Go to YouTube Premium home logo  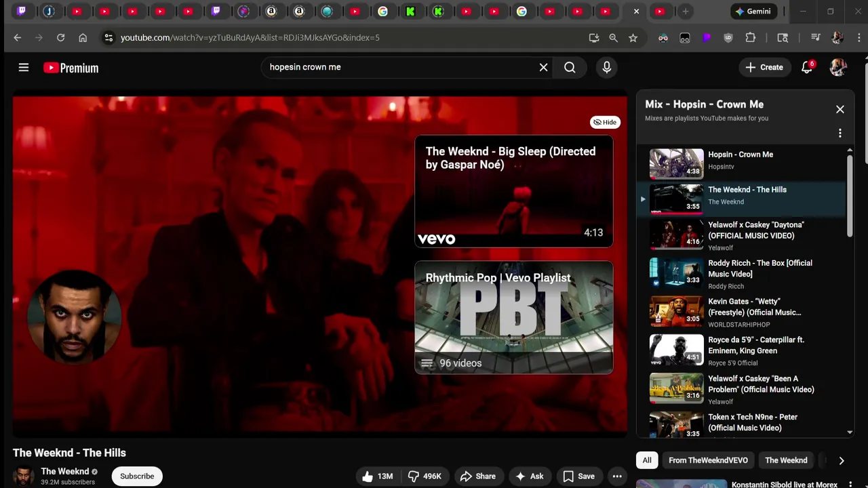(x=71, y=68)
